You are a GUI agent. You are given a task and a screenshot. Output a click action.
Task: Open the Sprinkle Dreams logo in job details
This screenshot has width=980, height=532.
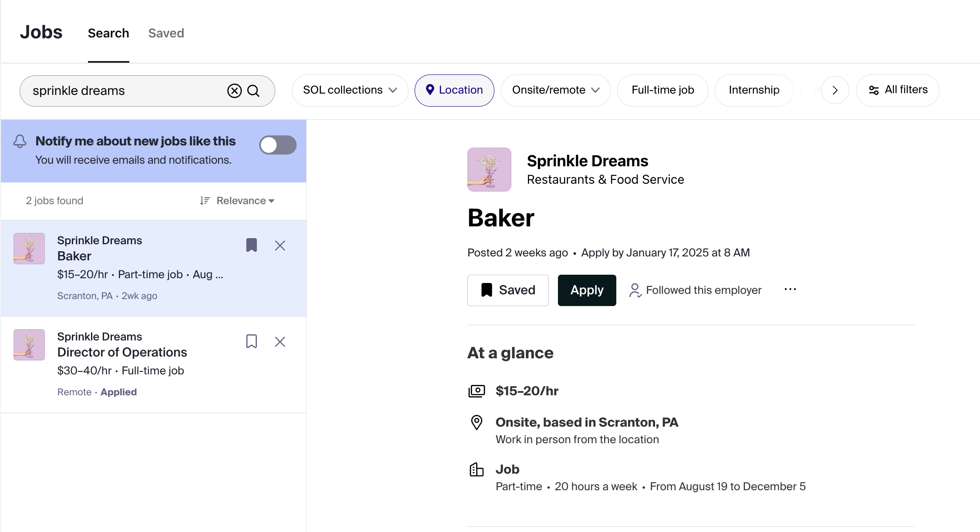pos(489,169)
